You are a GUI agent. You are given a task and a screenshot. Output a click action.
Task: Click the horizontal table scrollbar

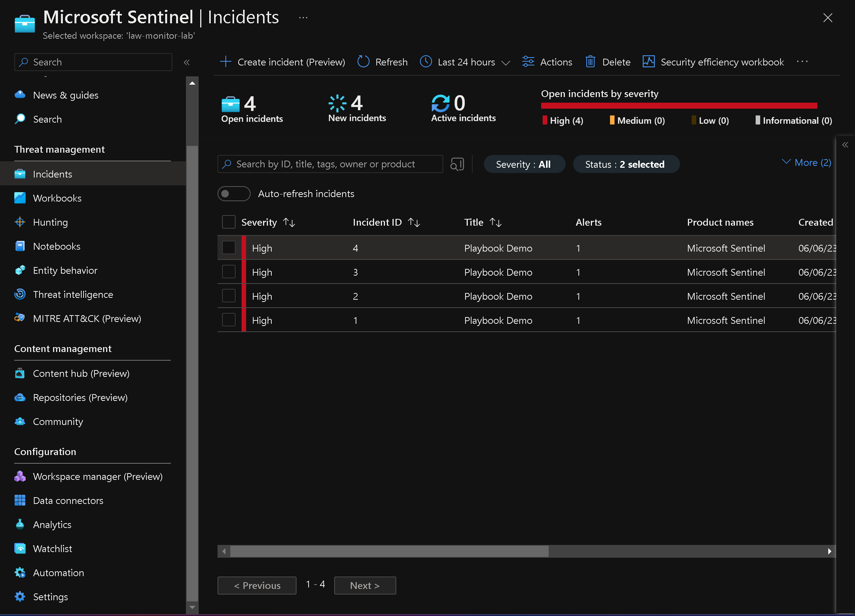pos(389,551)
